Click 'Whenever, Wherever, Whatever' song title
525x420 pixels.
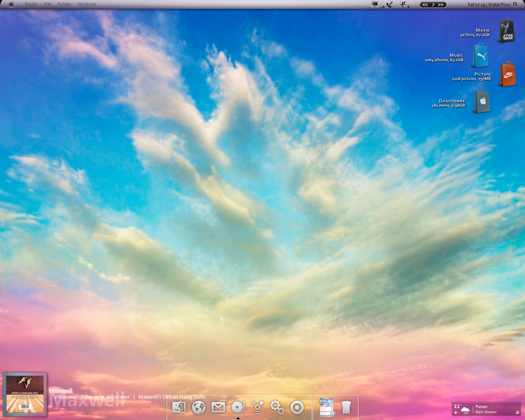92,397
